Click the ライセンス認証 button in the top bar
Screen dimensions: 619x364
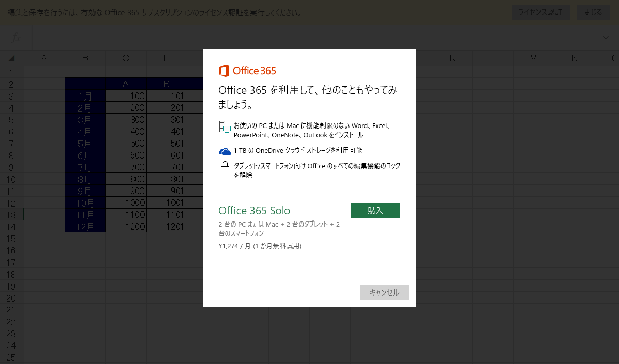[x=541, y=12]
